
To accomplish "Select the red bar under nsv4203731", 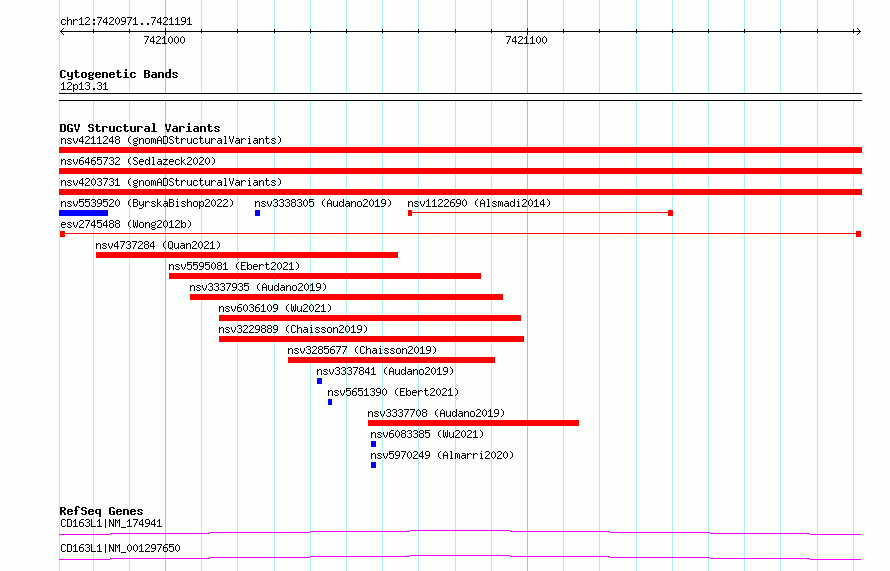I will coord(460,192).
